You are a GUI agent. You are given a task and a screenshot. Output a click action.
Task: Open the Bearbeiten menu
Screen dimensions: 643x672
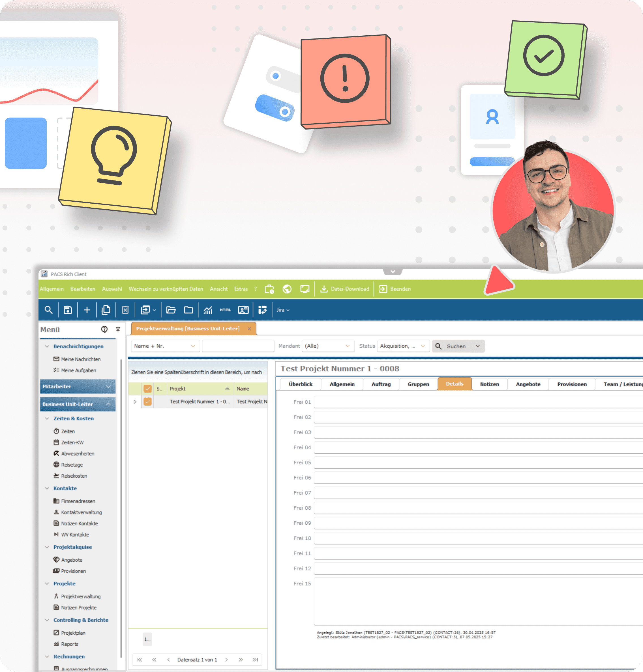tap(83, 289)
